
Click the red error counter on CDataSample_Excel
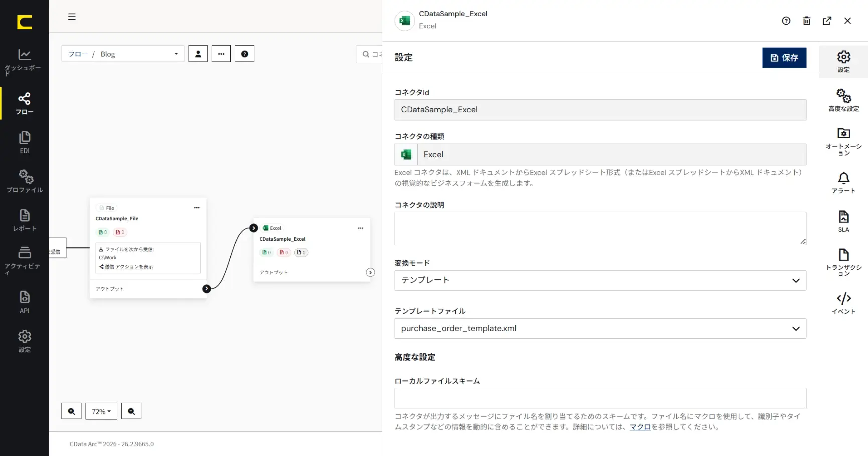click(284, 252)
